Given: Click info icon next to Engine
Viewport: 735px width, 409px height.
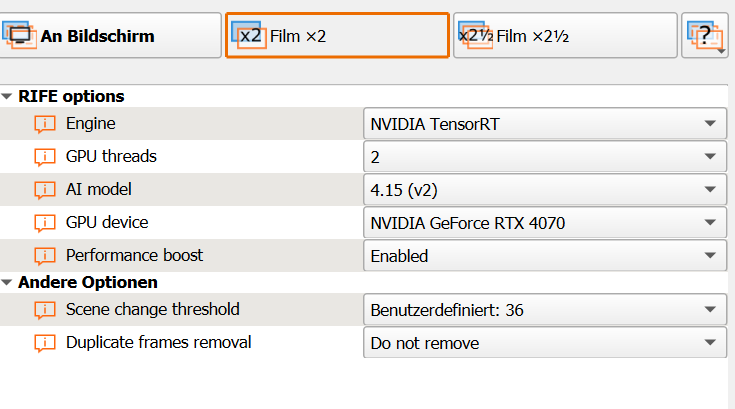Looking at the screenshot, I should coord(44,124).
